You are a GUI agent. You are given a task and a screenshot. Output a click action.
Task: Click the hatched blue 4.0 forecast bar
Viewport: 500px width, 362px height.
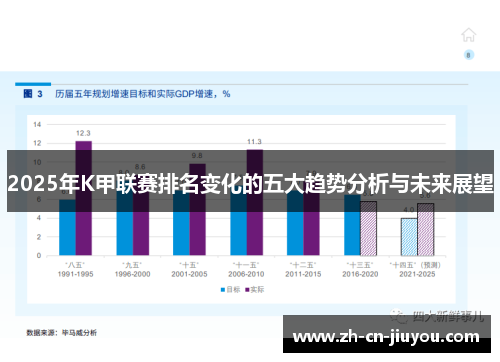coord(409,237)
